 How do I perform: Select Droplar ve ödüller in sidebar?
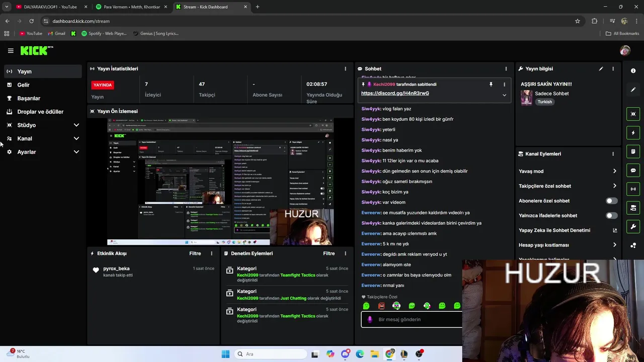click(x=43, y=112)
